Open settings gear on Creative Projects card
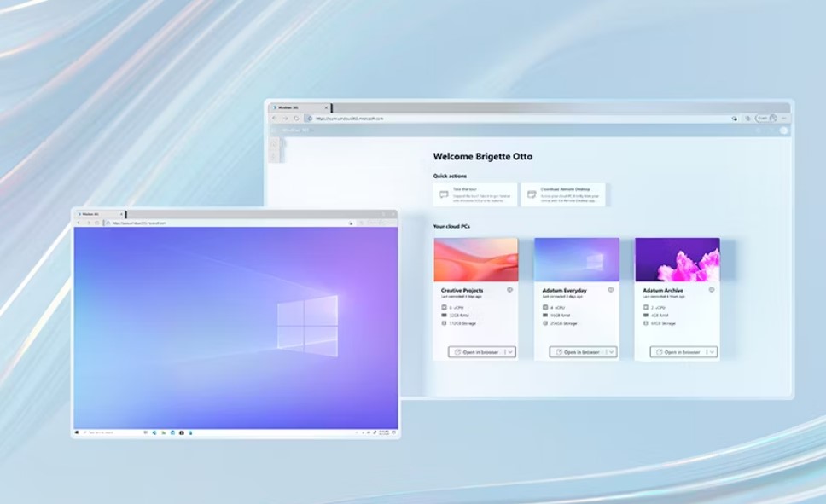 (x=510, y=290)
